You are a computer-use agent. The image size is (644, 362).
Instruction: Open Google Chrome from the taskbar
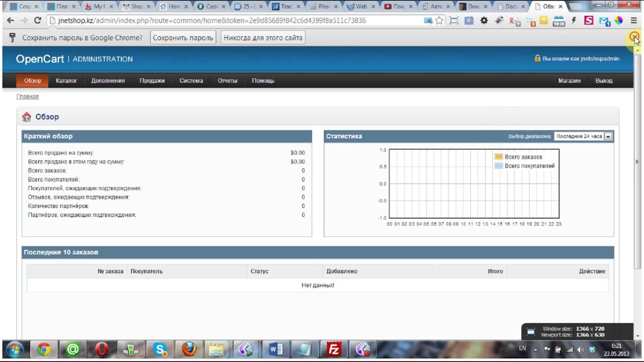[44, 349]
